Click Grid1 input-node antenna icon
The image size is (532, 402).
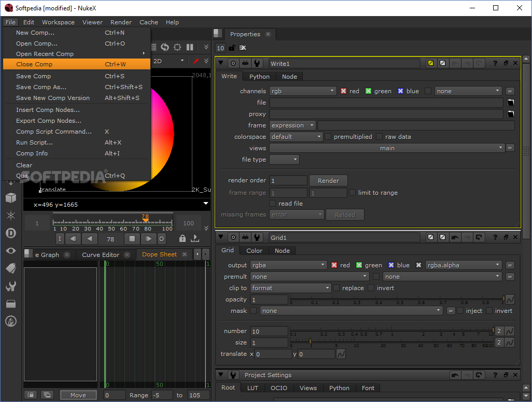[x=245, y=237]
